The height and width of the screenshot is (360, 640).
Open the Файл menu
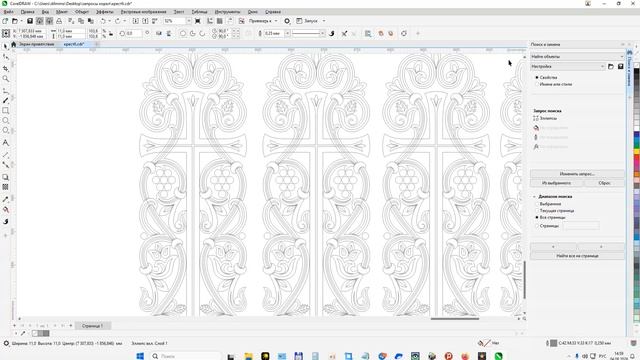pyautogui.click(x=8, y=12)
